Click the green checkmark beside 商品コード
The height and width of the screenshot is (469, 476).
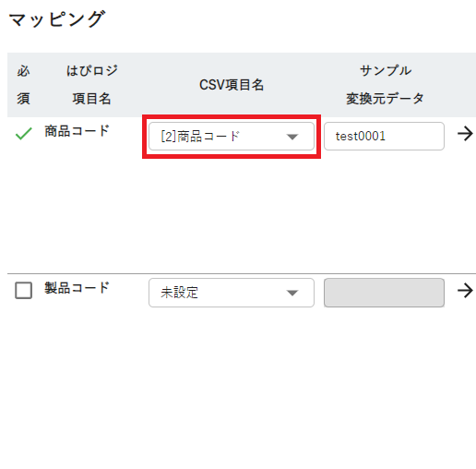click(x=24, y=134)
